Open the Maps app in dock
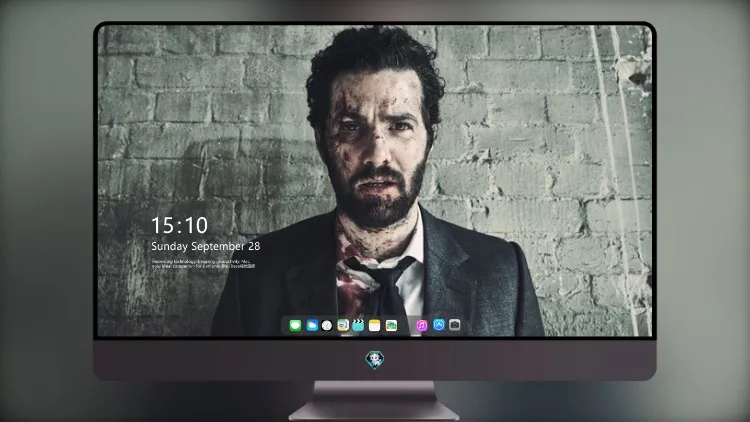This screenshot has width=750, height=422. 342,326
